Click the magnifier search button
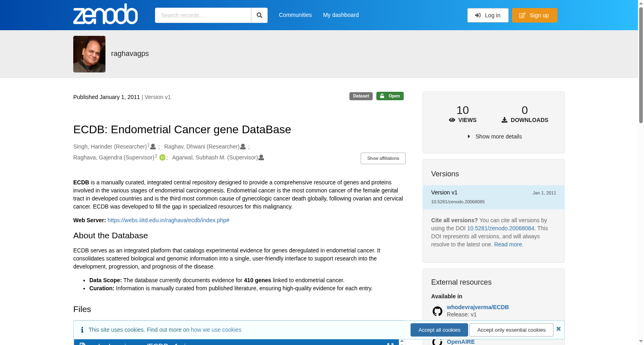 coord(259,15)
